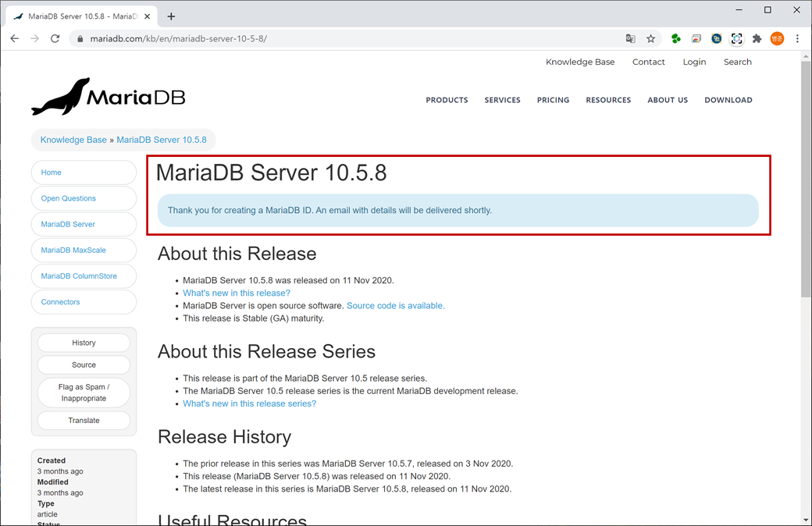
Task: Open the puzzle-piece extensions menu
Action: pyautogui.click(x=757, y=39)
